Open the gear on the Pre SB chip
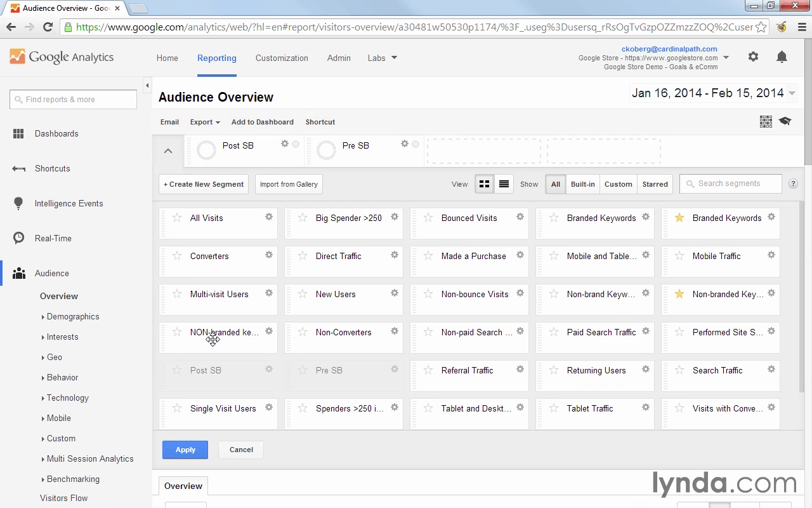This screenshot has width=812, height=508. coord(405,144)
